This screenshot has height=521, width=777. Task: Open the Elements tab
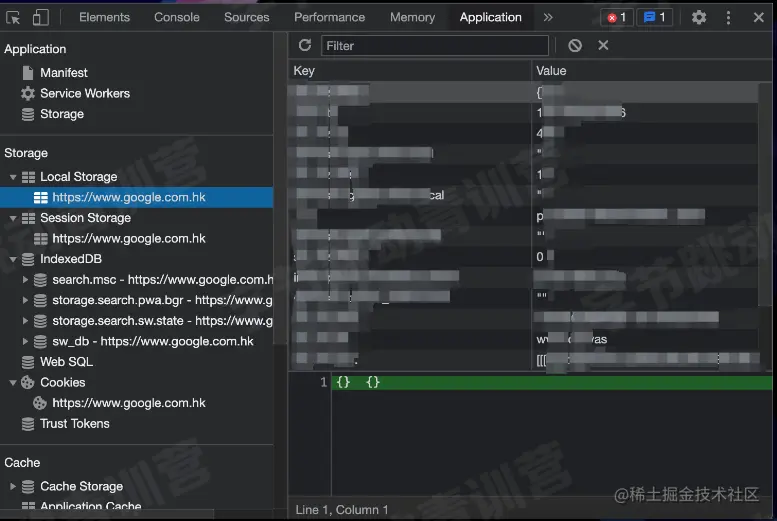[104, 17]
